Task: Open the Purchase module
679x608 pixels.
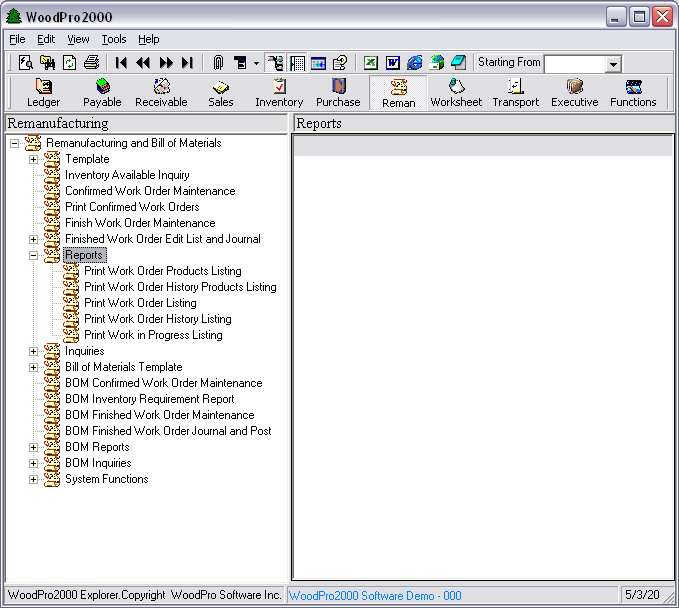Action: pos(338,93)
